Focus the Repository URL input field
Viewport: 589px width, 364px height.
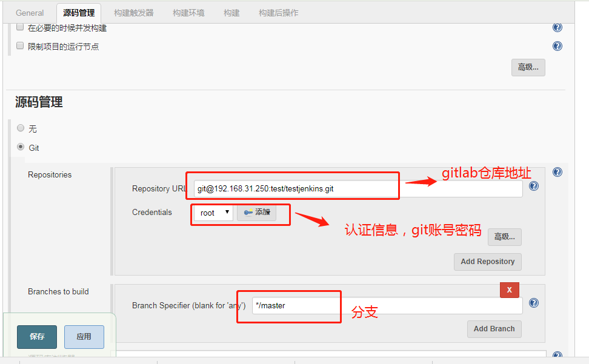coord(358,189)
